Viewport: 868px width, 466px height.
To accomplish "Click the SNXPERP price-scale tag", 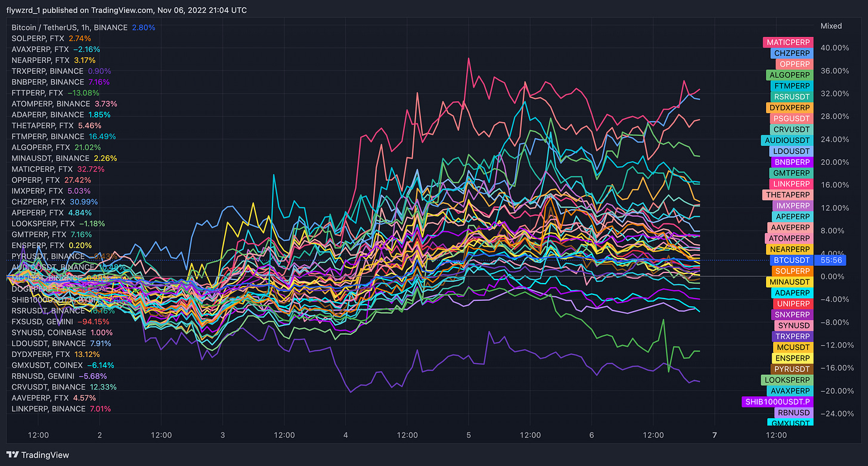I will tap(792, 315).
